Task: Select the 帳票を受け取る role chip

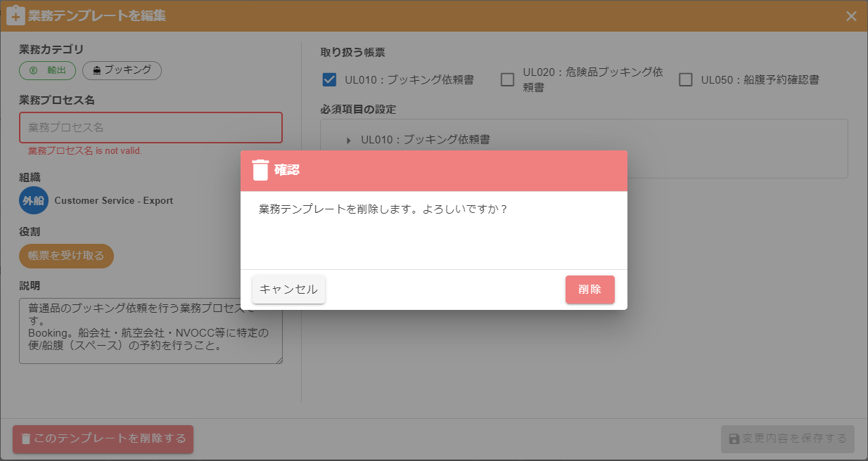Action: (66, 257)
